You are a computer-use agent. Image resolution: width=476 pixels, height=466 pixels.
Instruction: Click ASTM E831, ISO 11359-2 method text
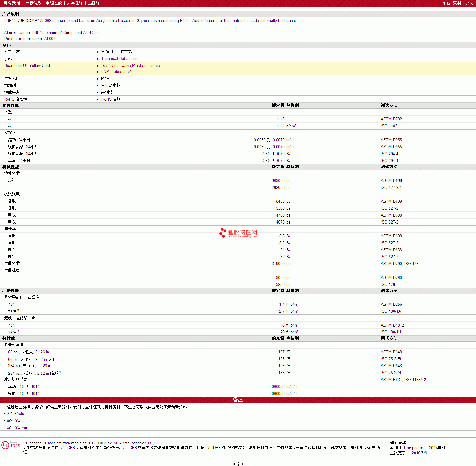pyautogui.click(x=403, y=380)
